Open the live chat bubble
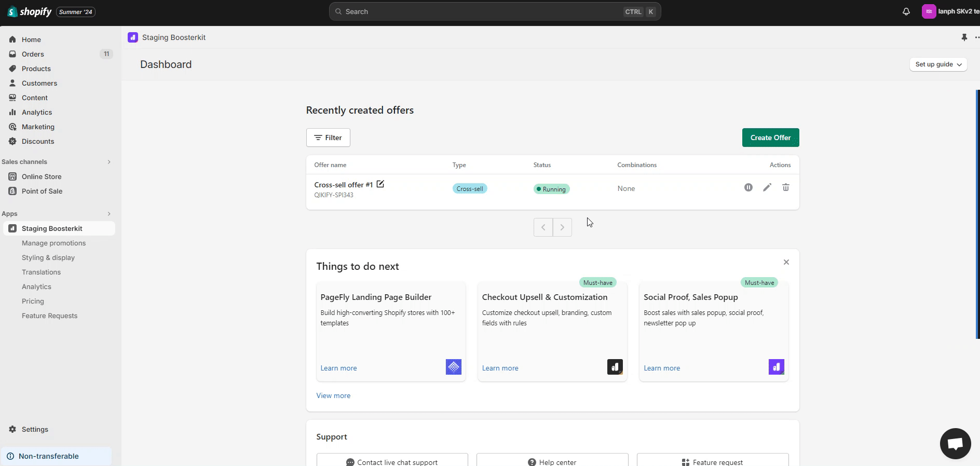The height and width of the screenshot is (466, 980). (956, 444)
